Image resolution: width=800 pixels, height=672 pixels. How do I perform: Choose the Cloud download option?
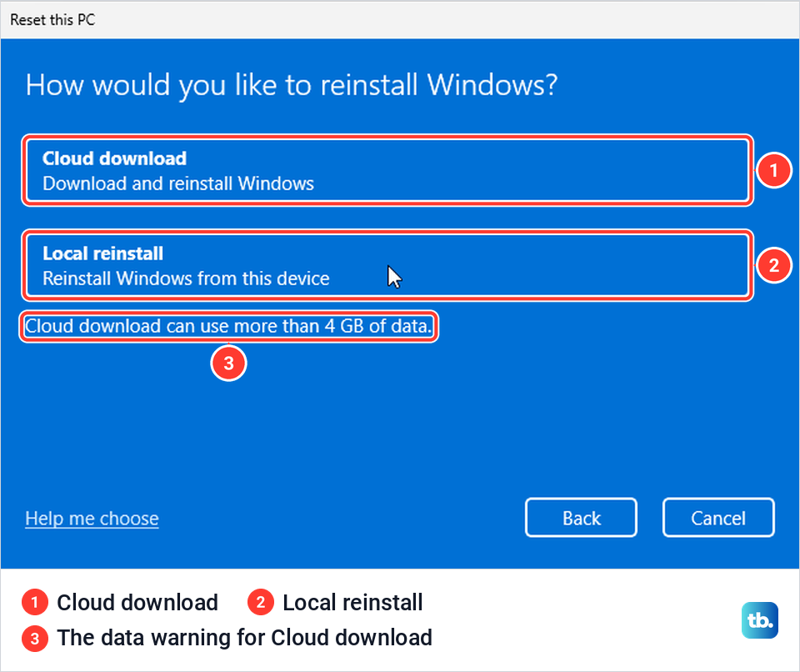click(387, 171)
